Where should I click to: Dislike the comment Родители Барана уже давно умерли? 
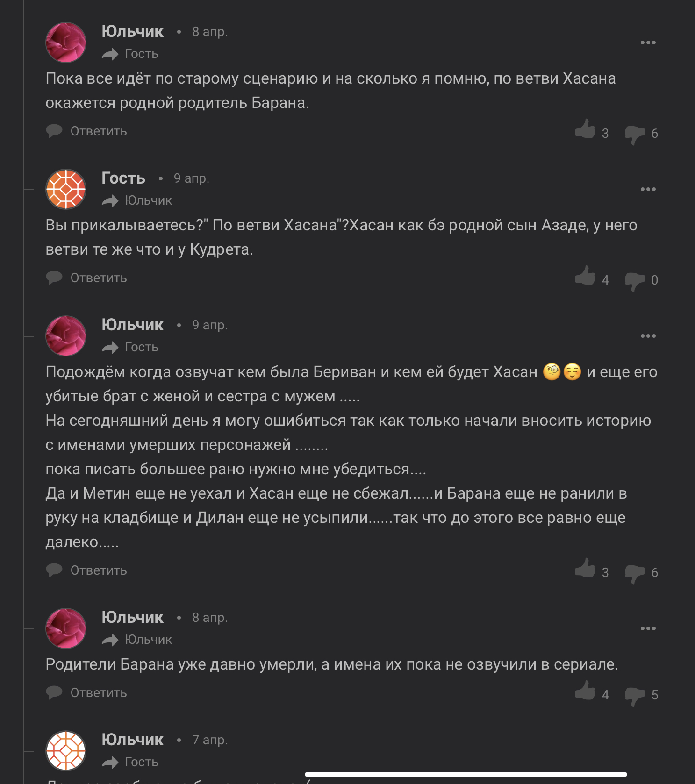pyautogui.click(x=634, y=696)
